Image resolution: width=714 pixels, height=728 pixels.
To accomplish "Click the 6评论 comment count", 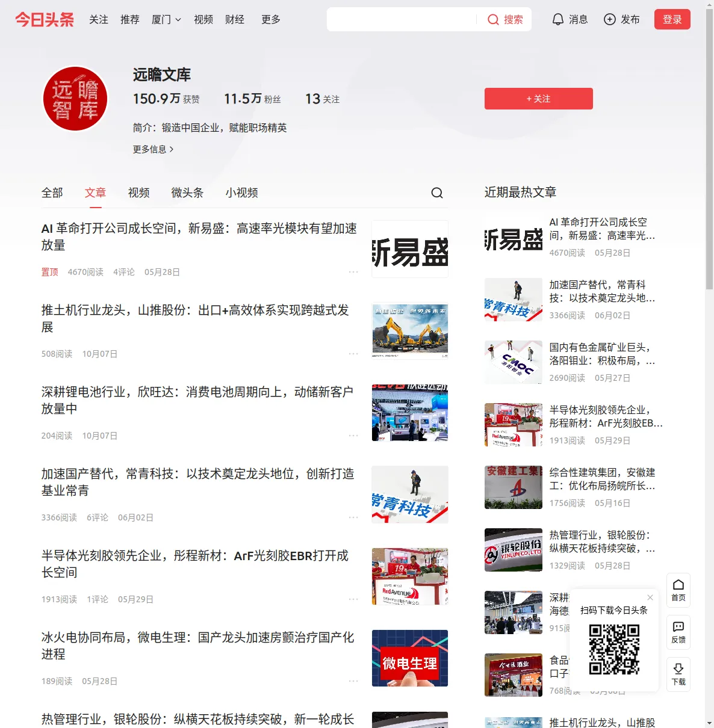I will [98, 517].
